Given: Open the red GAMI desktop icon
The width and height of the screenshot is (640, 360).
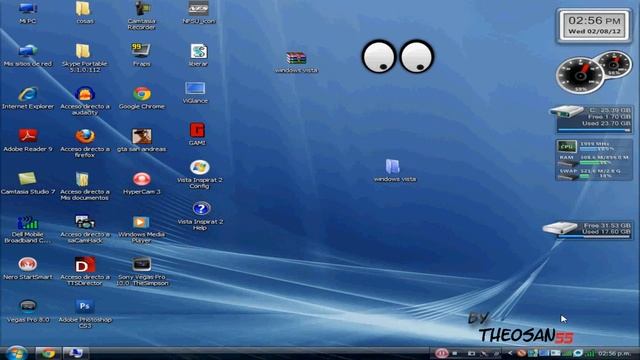Looking at the screenshot, I should coord(197,134).
